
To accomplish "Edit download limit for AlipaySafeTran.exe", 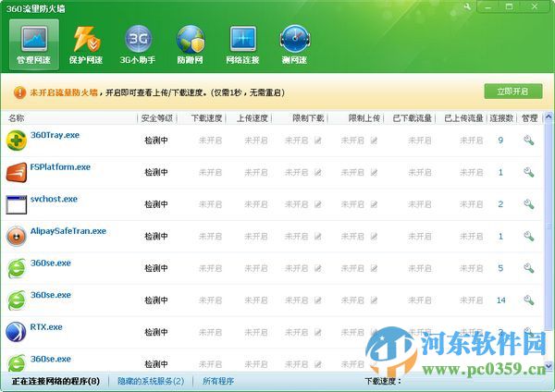I will tap(318, 237).
